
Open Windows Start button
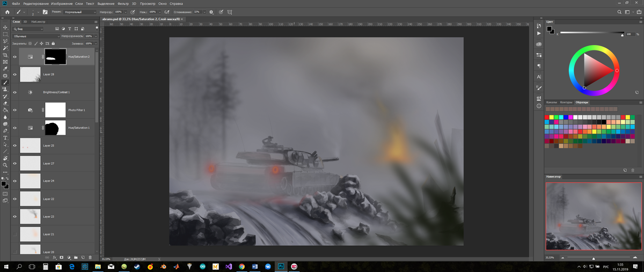click(6, 266)
